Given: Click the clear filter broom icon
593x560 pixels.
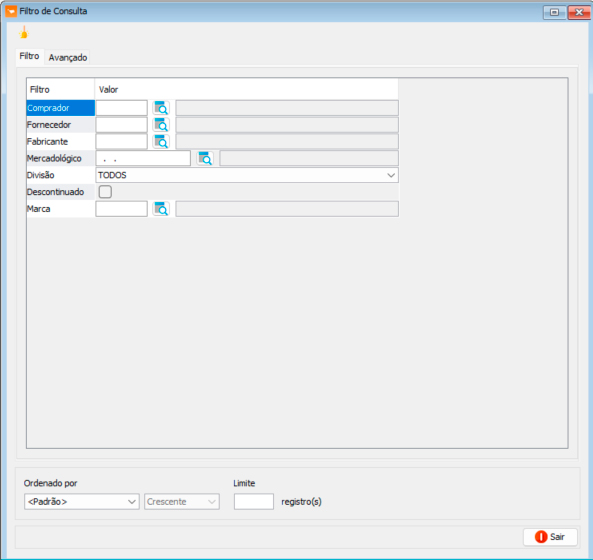Looking at the screenshot, I should 24,33.
